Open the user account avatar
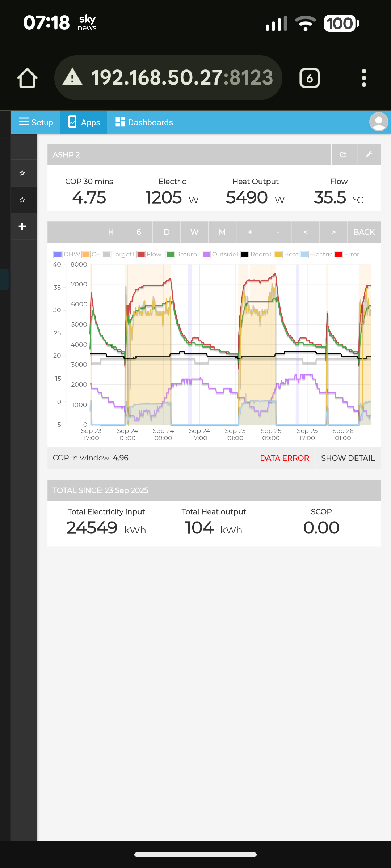 379,122
